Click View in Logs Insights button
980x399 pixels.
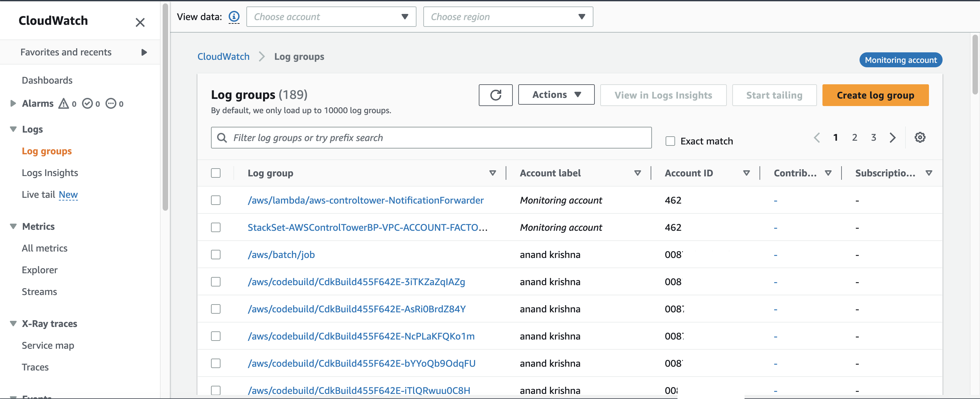(663, 95)
